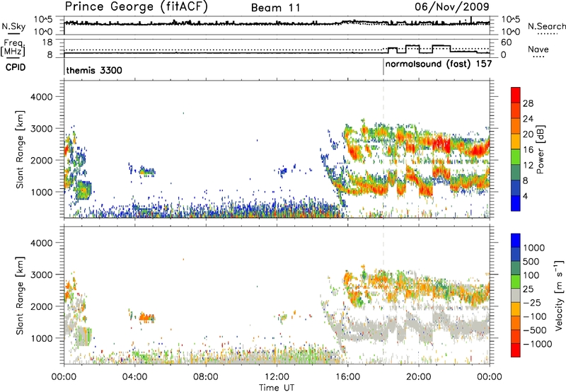Viewport: 566px width, 392px height.
Task: Click the '3000' tick on the velocity plot's range axis
Action: pyautogui.click(x=42, y=275)
